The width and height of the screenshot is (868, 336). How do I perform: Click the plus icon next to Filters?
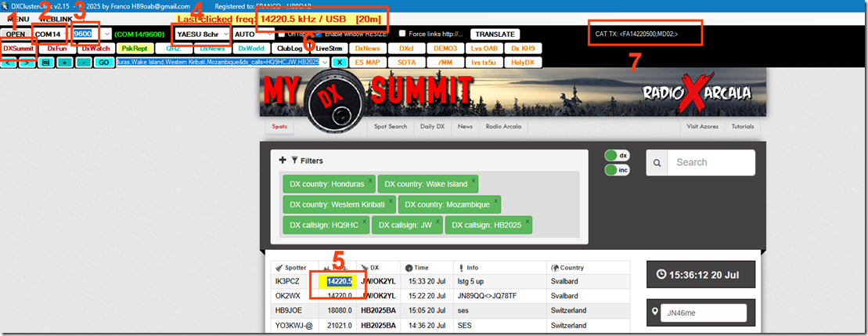283,160
